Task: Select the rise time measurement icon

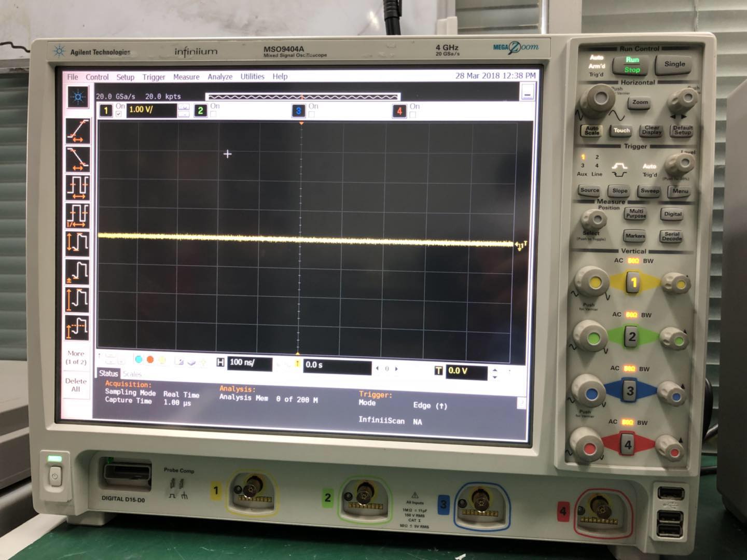Action: coord(78,131)
